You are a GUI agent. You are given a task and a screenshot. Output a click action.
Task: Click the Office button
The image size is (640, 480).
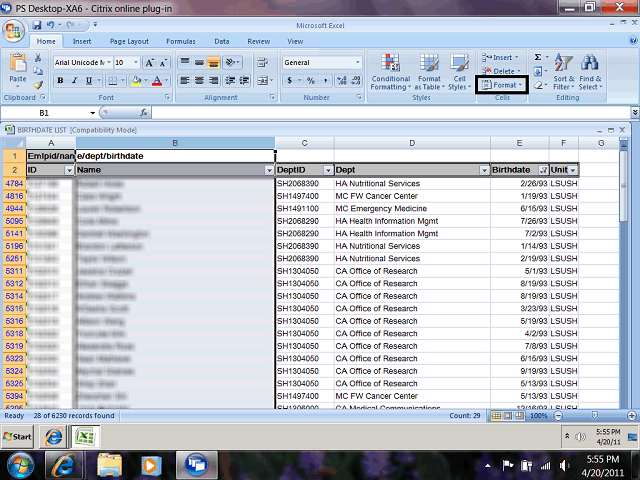pos(13,32)
